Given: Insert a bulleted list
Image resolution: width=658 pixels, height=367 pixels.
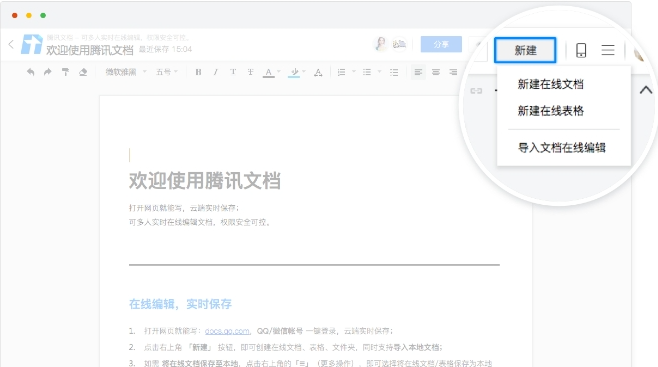Looking at the screenshot, I should tap(367, 72).
